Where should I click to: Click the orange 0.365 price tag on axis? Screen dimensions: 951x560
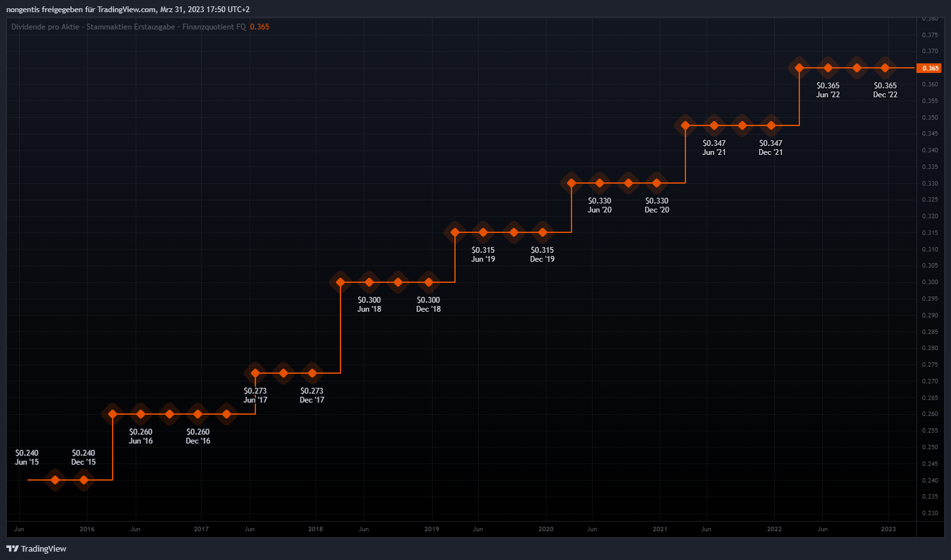pos(930,68)
